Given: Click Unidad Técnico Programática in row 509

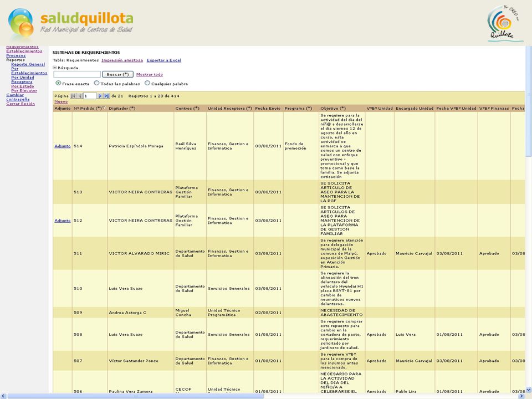Looking at the screenshot, I should click(x=224, y=313).
